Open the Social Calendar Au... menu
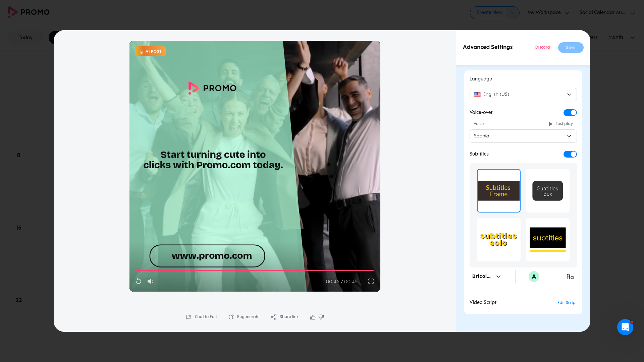The height and width of the screenshot is (362, 644). click(607, 13)
